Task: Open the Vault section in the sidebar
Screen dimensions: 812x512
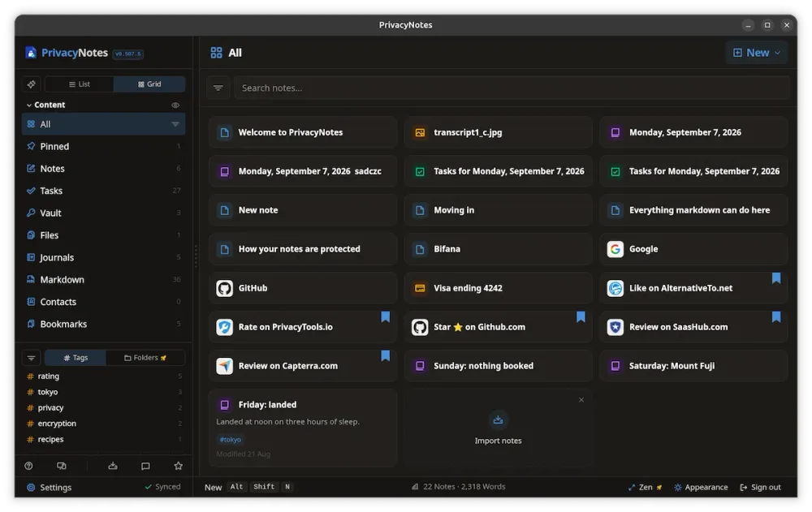Action: [x=104, y=213]
